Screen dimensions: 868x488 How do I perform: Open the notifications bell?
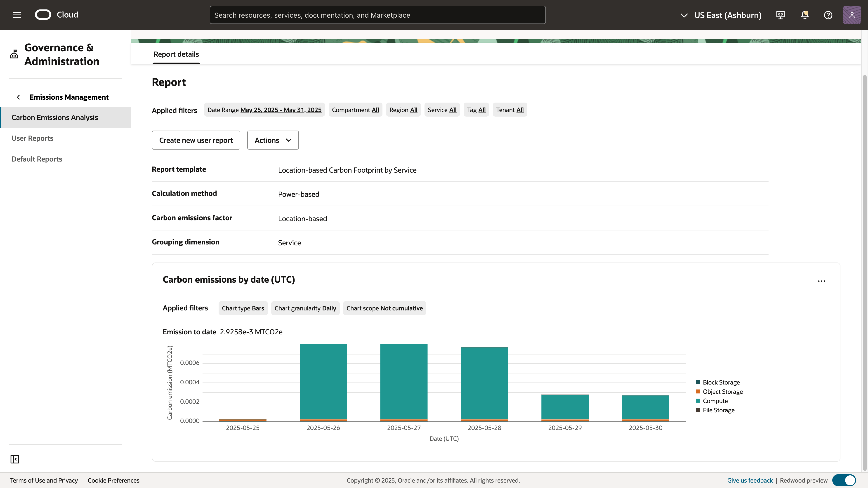click(x=805, y=15)
